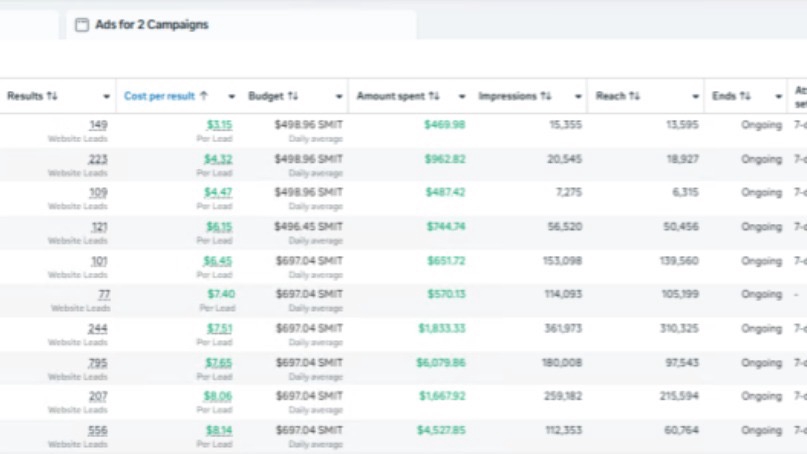This screenshot has width=807, height=454.
Task: Sort by Amount spent column
Action: coord(392,97)
